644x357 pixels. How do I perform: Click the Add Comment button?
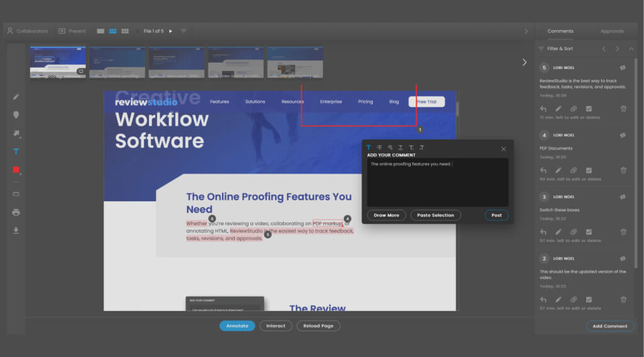coord(610,326)
